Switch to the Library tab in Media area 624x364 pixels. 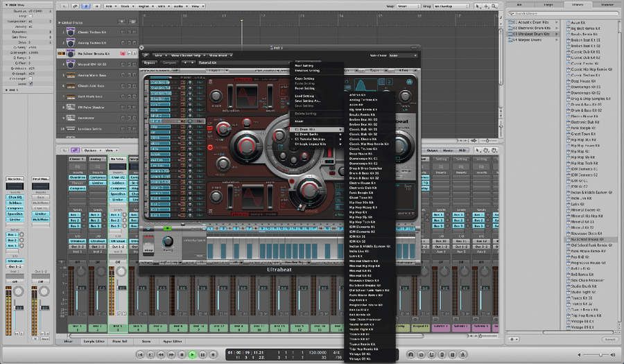tap(578, 4)
